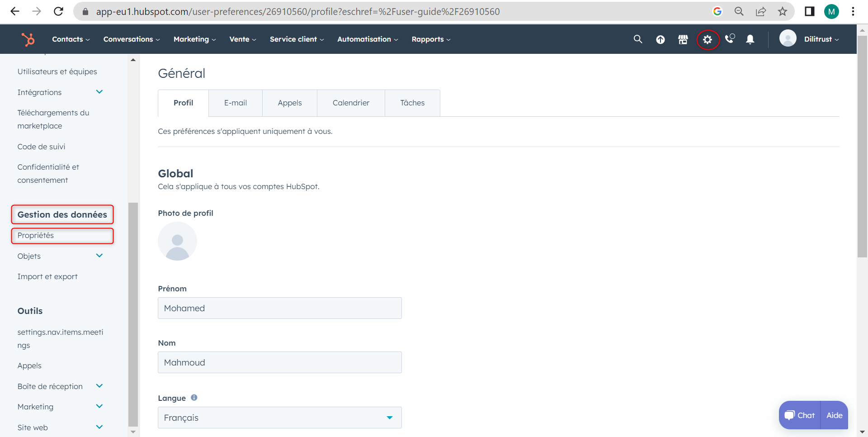Open Propriétés settings
Viewport: 868px width, 437px height.
[35, 235]
